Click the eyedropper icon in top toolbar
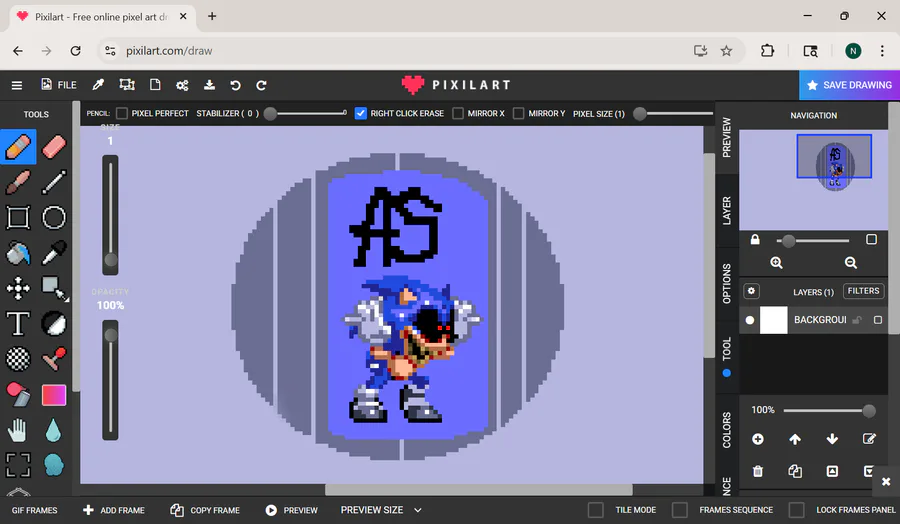This screenshot has height=524, width=900. [98, 85]
